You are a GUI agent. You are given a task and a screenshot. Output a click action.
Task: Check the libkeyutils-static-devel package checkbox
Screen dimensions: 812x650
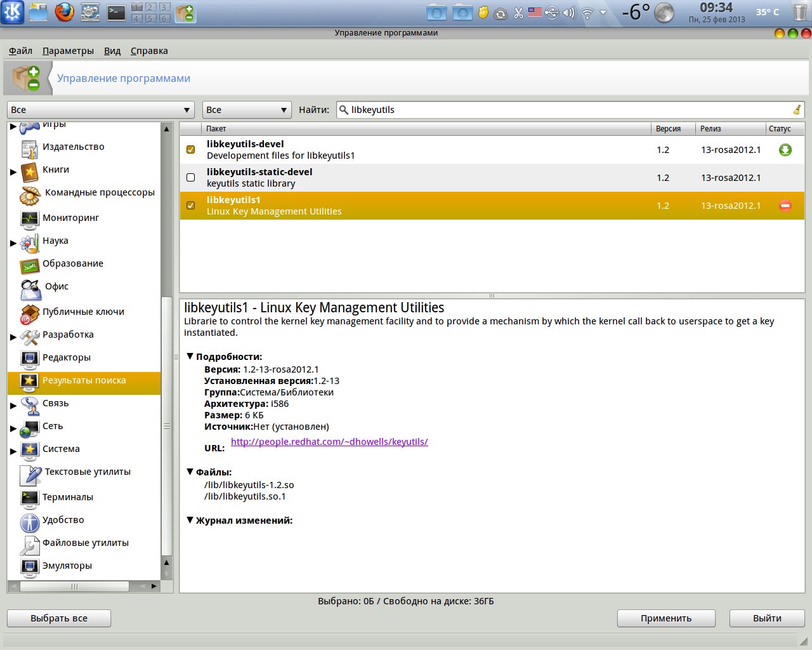click(190, 178)
